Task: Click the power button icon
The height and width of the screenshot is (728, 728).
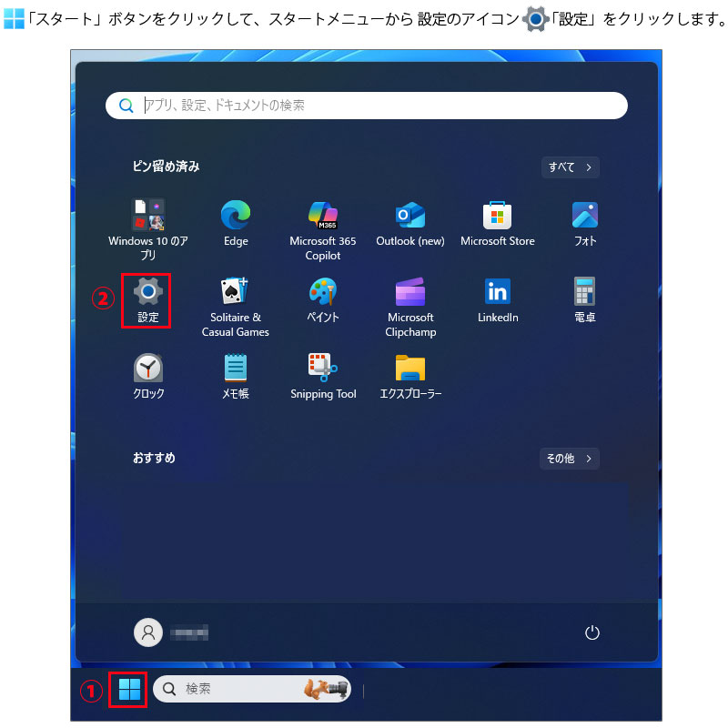Action: [x=592, y=632]
